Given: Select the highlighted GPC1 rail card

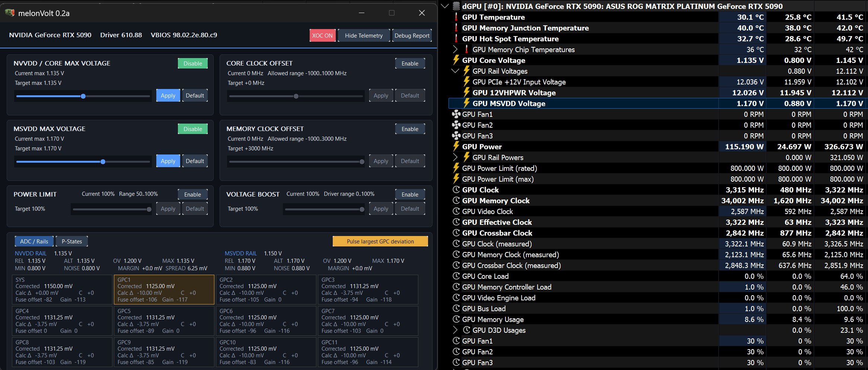Looking at the screenshot, I should [x=164, y=290].
